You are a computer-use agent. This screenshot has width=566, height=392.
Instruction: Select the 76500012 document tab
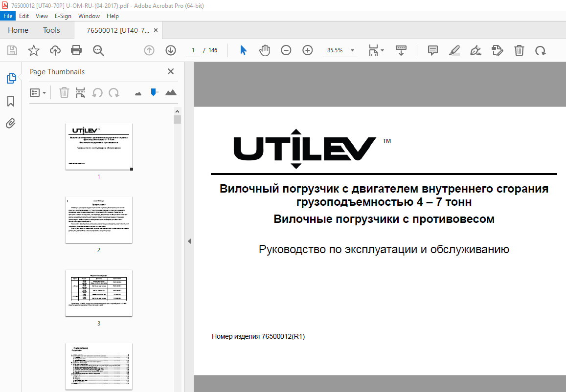118,30
